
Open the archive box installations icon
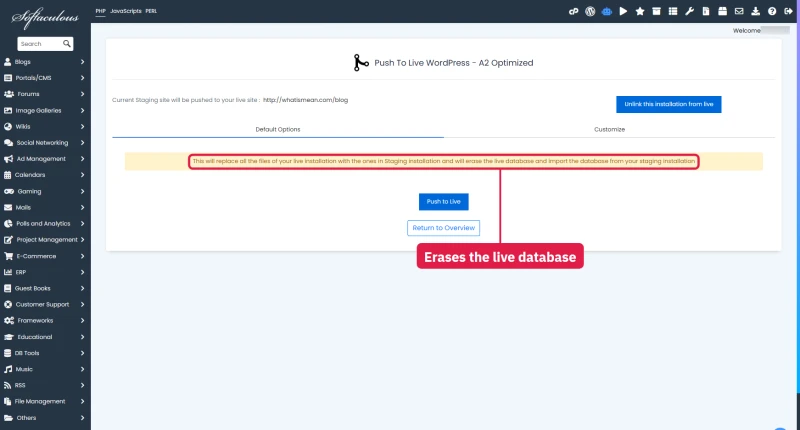point(657,11)
